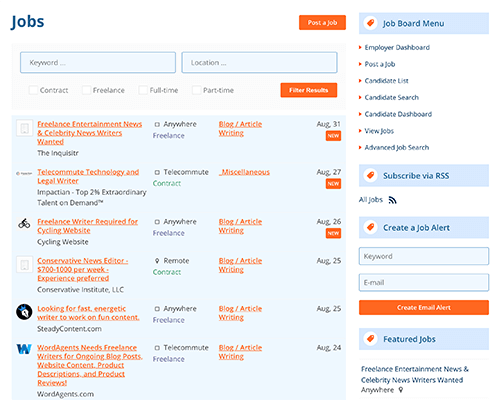Click Blog / Article Writing on Cycling Website job
The image size is (499, 400).
(x=240, y=226)
